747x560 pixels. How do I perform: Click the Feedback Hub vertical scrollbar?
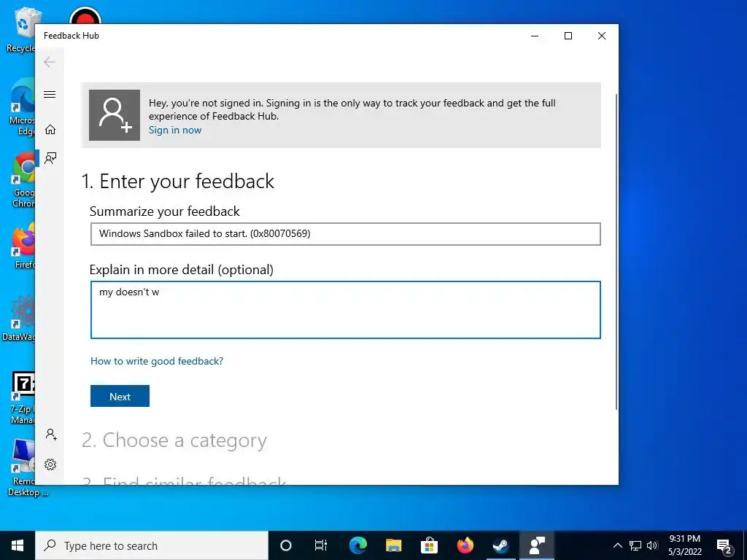point(616,252)
